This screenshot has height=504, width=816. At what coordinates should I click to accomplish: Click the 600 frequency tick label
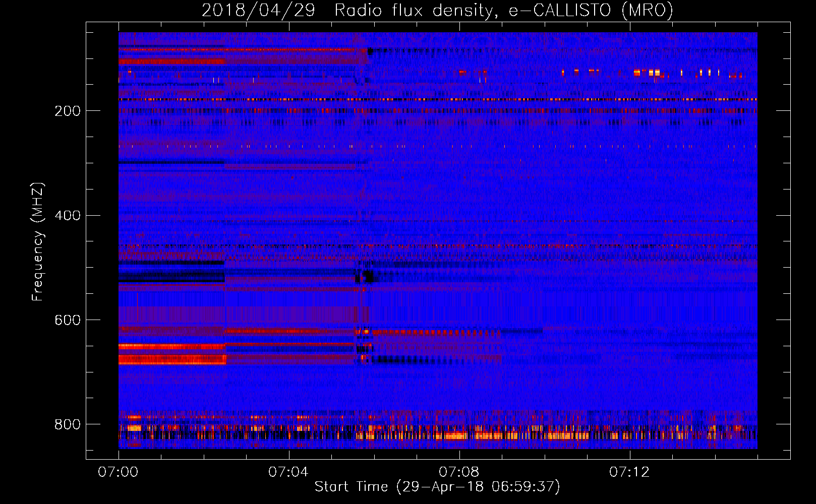tap(68, 321)
